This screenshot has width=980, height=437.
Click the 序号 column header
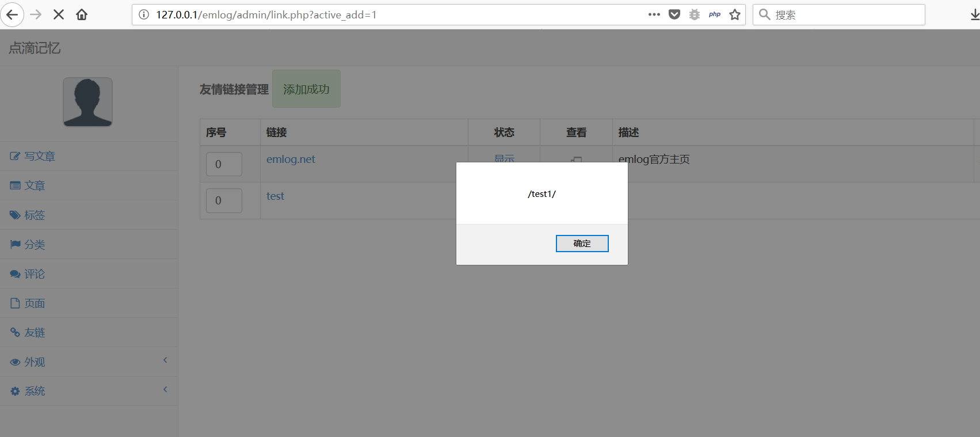pos(216,132)
